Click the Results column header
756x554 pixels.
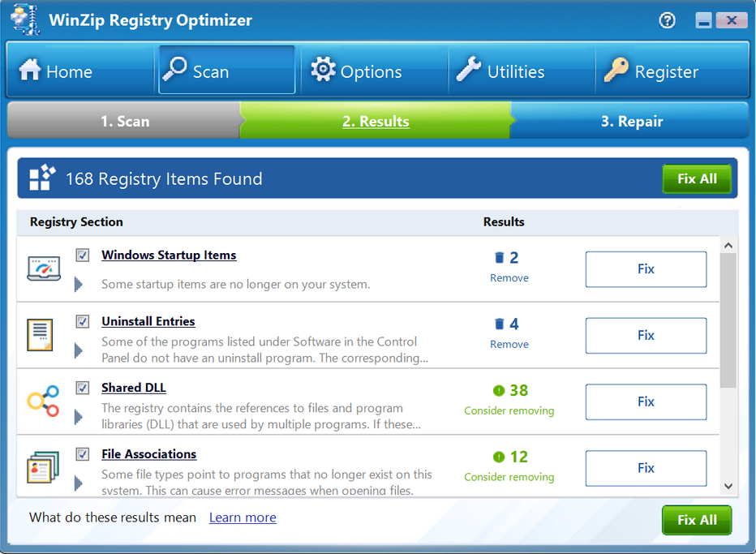point(504,221)
